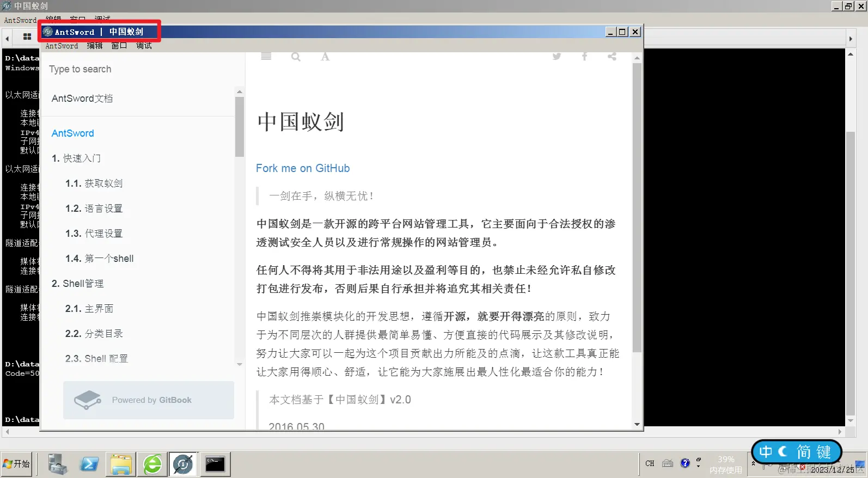The image size is (868, 478).
Task: Open the search magnifier icon in doc toolbar
Action: point(296,57)
